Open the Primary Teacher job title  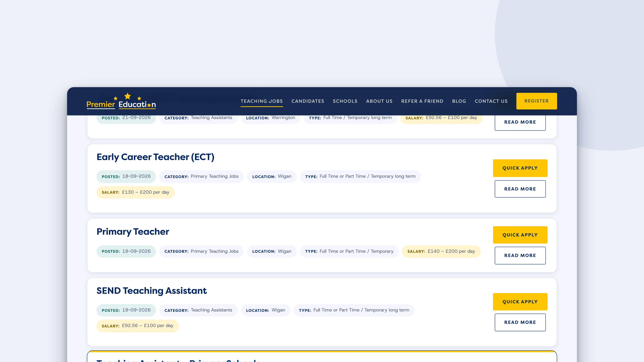[133, 232]
